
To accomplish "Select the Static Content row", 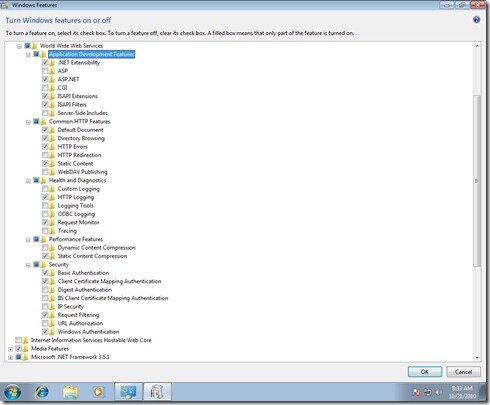I will tap(75, 163).
